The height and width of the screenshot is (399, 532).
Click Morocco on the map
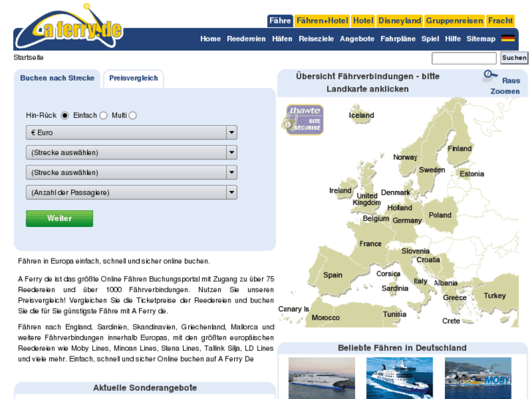pos(326,318)
